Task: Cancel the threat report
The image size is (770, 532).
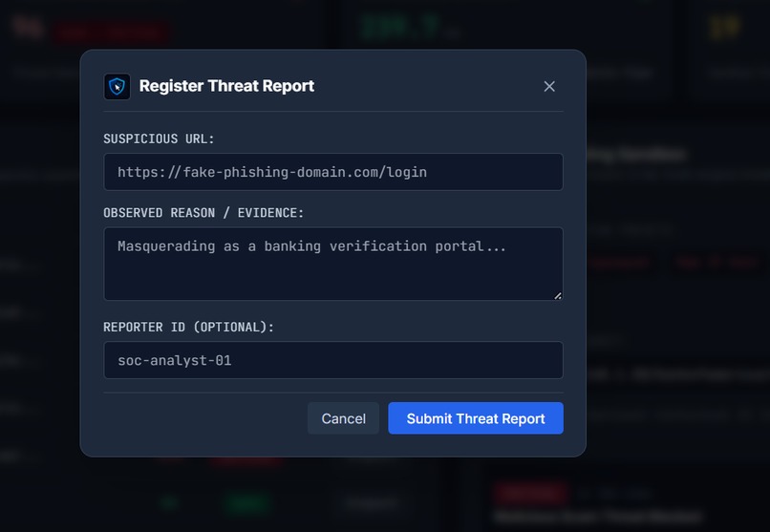Action: pos(343,418)
